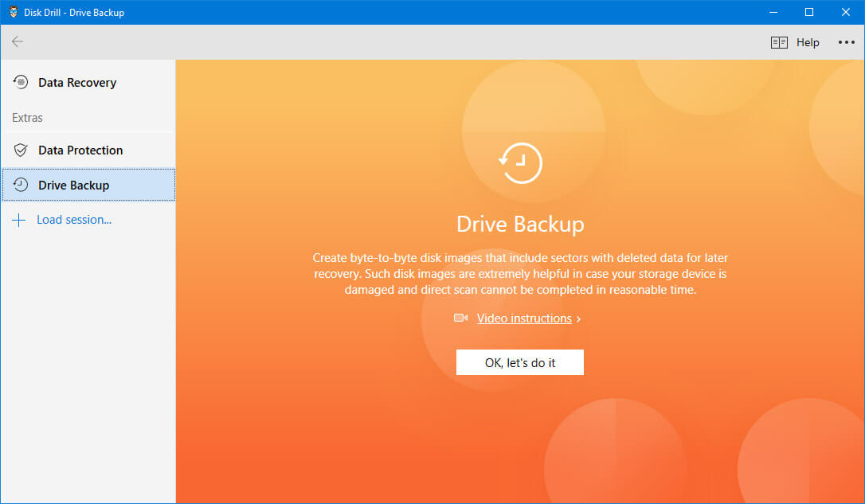Viewport: 865px width, 504px height.
Task: Select the Data Recovery text label
Action: point(77,83)
